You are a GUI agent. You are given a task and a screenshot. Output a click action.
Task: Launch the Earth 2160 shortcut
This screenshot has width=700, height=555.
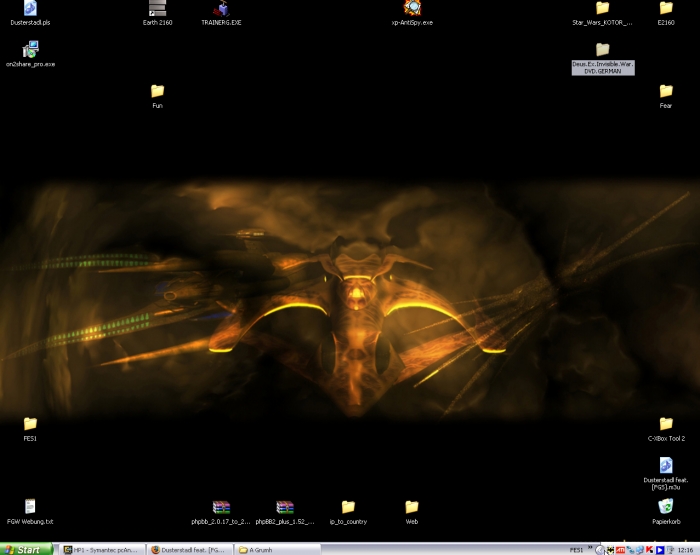click(157, 13)
